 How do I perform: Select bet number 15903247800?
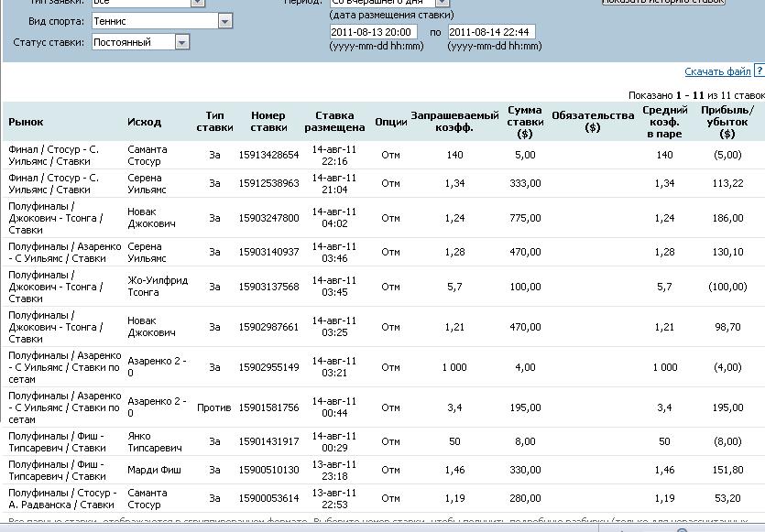tap(268, 218)
